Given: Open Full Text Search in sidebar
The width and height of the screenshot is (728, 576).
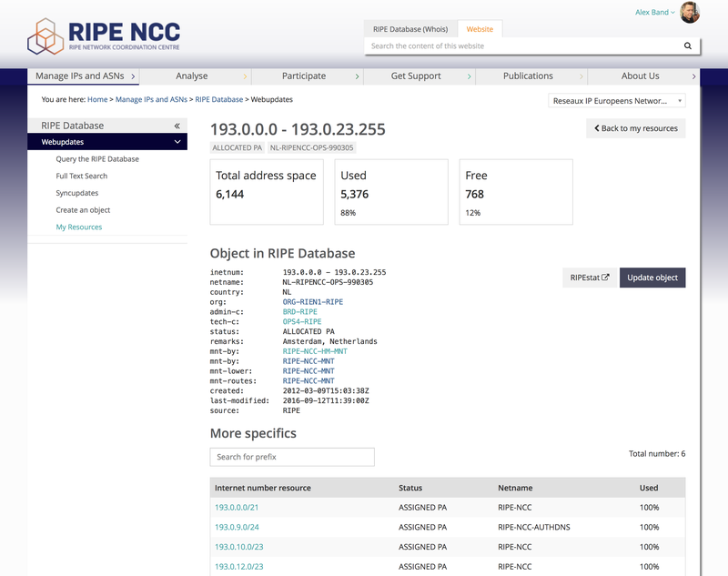Looking at the screenshot, I should (81, 176).
